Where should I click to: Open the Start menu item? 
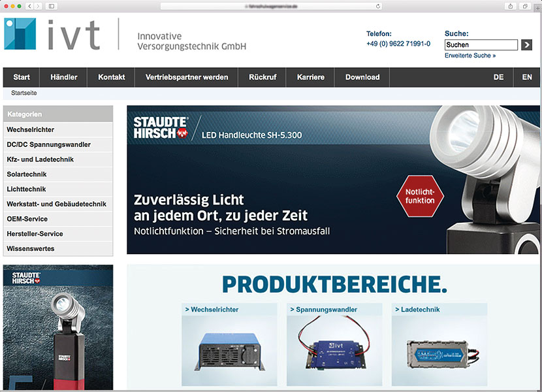point(22,77)
